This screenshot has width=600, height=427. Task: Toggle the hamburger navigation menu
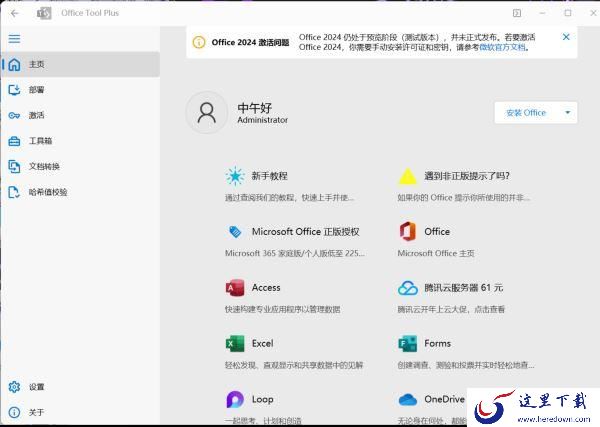(15, 39)
